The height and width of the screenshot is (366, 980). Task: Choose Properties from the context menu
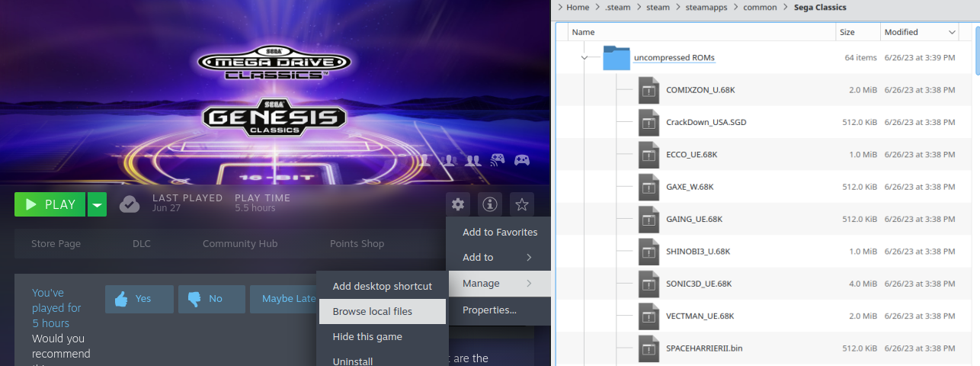click(489, 310)
